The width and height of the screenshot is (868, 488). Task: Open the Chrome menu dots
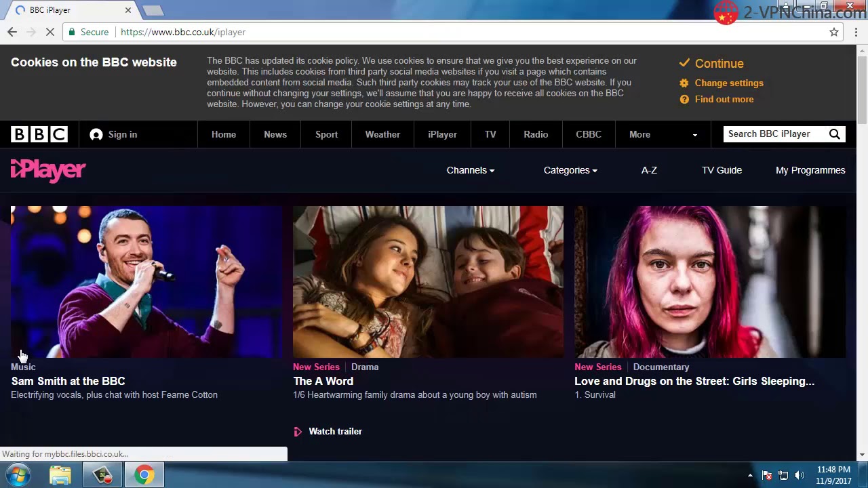[x=856, y=32]
